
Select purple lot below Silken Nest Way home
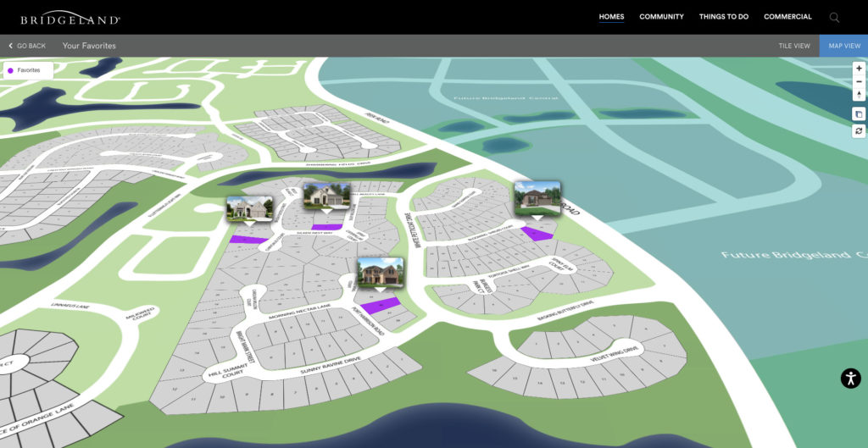click(x=326, y=227)
